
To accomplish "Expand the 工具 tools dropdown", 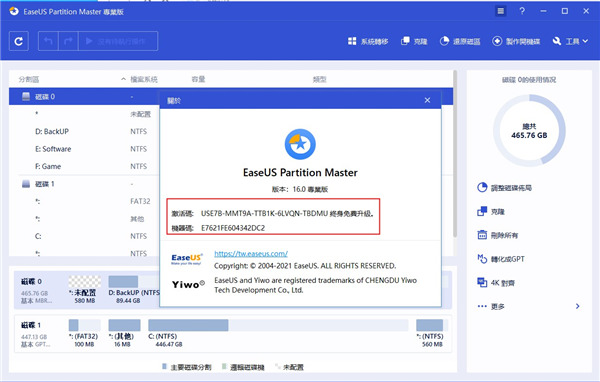I will [570, 41].
